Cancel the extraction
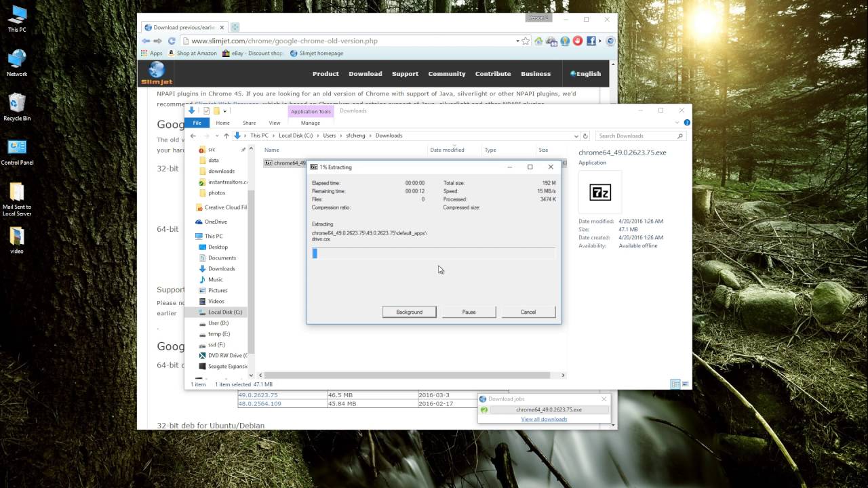868x488 pixels. (x=528, y=312)
